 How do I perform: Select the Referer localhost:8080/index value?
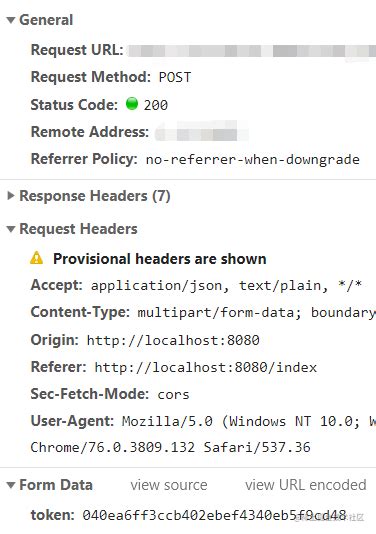point(206,367)
